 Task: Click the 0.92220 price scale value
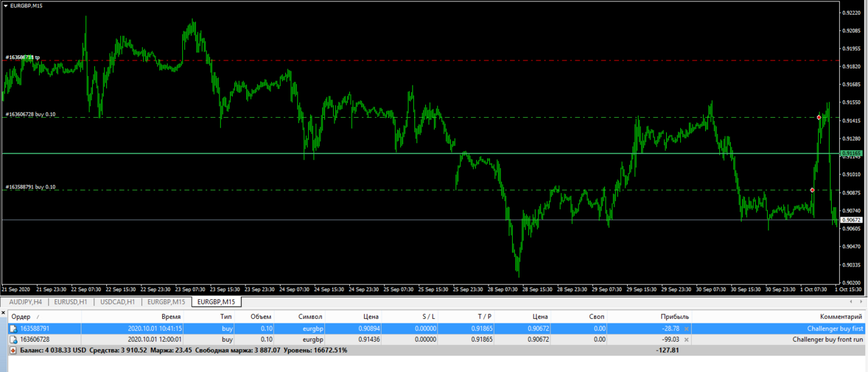(x=852, y=13)
